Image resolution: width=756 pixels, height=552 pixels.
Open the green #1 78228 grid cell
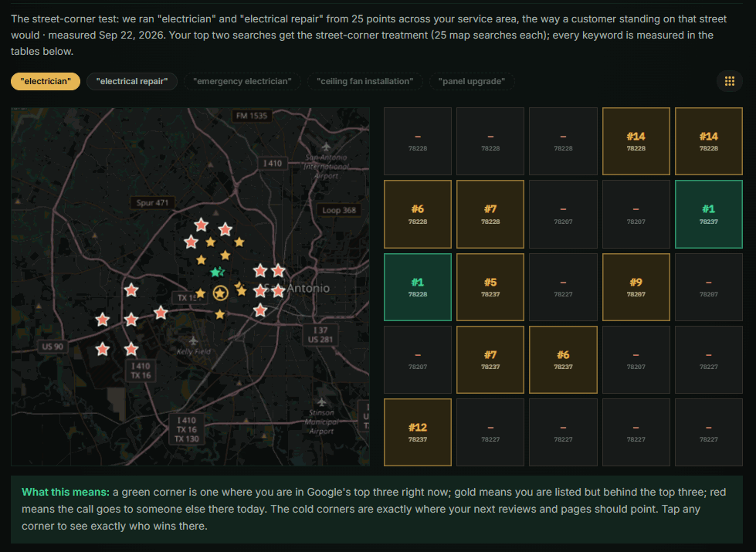click(418, 287)
